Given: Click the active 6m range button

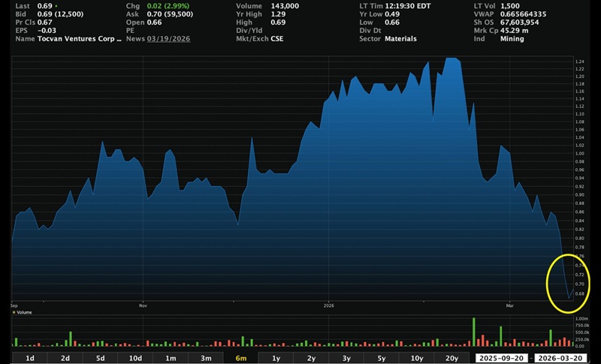Looking at the screenshot, I should pos(240,358).
